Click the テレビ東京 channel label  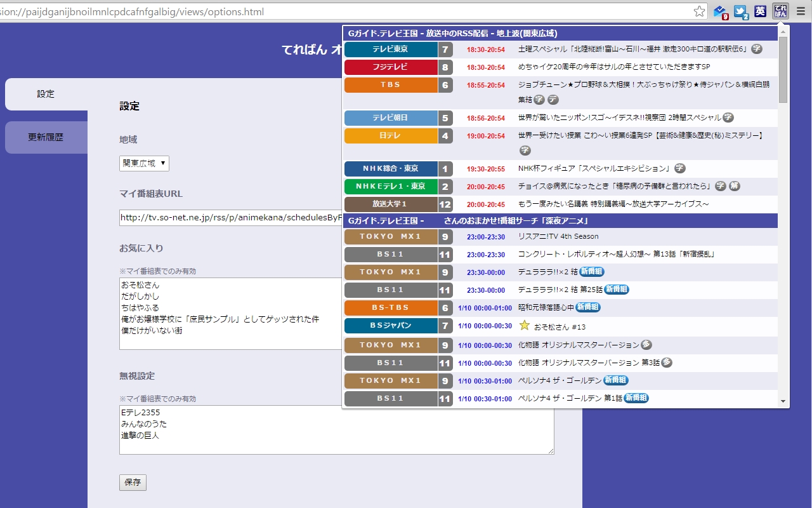391,50
